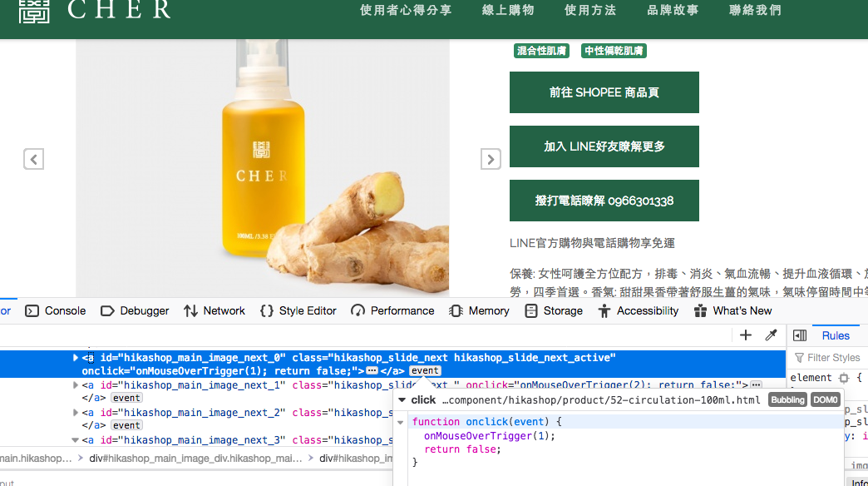Open 使用者心得分享 navigation menu item
This screenshot has height=486, width=868.
[406, 10]
